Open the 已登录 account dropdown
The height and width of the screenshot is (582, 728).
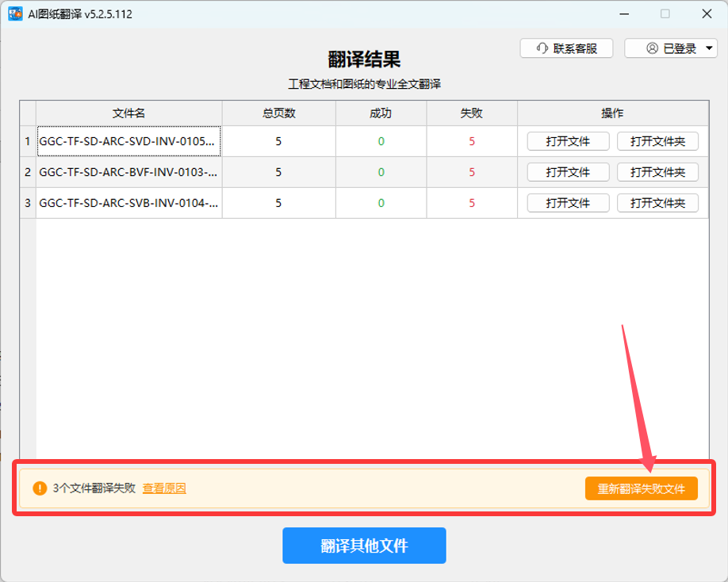(671, 48)
